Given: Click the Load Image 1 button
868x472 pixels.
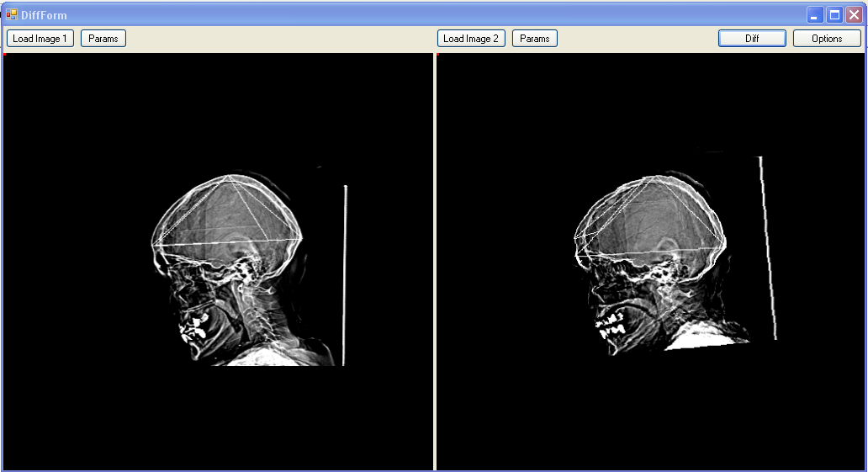Looking at the screenshot, I should [x=40, y=38].
